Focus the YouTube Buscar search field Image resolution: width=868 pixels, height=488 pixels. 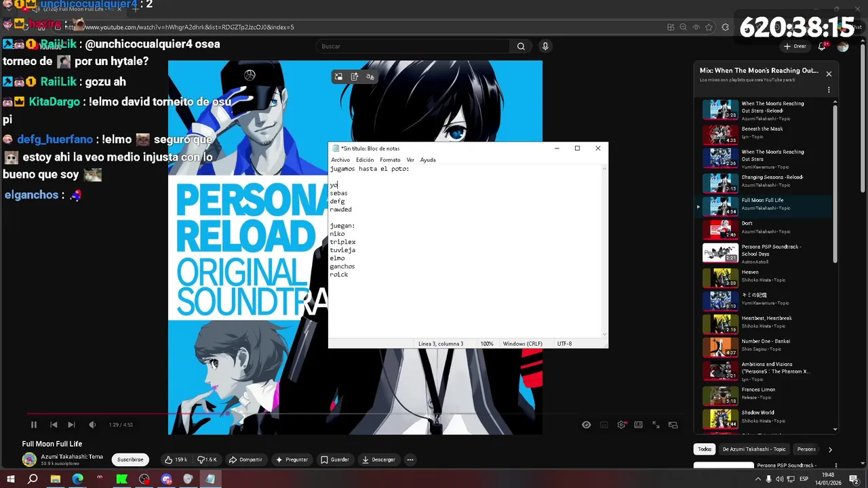click(x=414, y=46)
